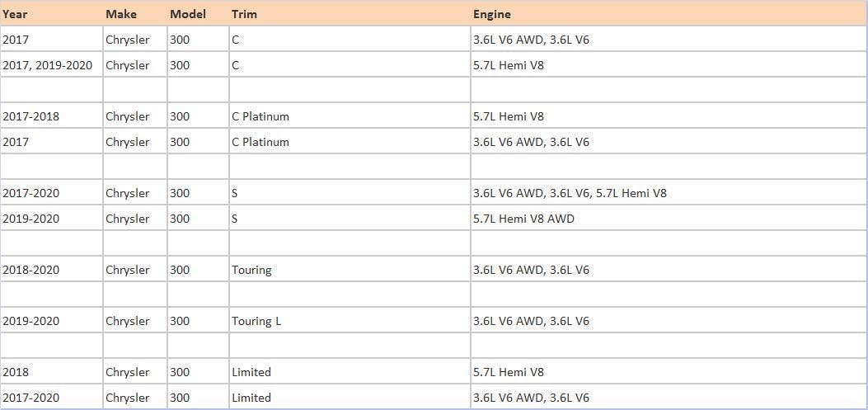Select the "5.7L Hemi V8 AWD" engine cell

tap(523, 219)
